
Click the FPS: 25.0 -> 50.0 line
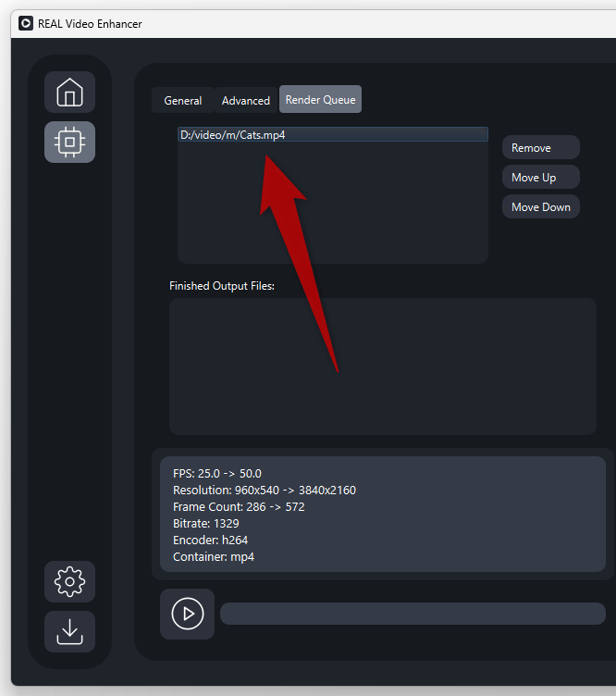216,474
